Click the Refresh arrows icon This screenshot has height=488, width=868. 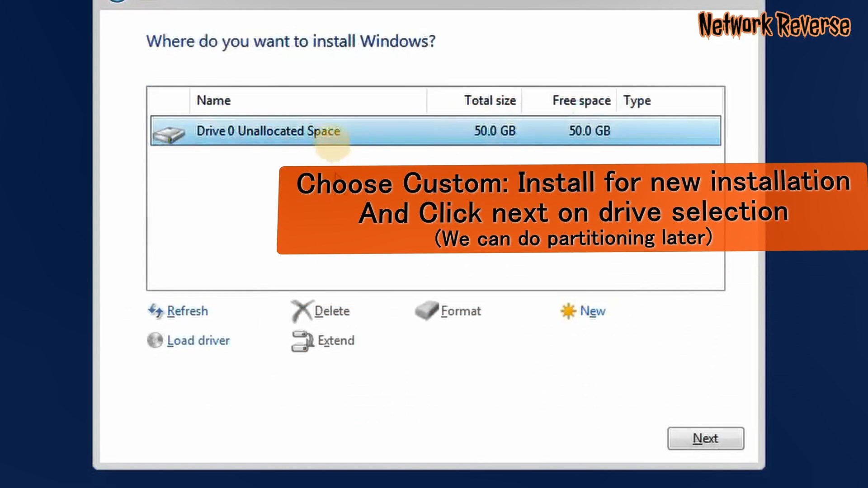coord(156,311)
